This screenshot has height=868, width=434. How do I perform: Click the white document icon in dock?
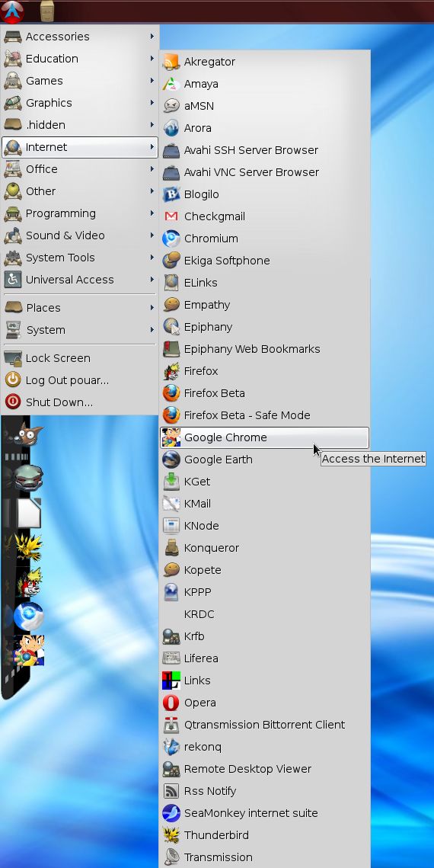click(x=29, y=513)
